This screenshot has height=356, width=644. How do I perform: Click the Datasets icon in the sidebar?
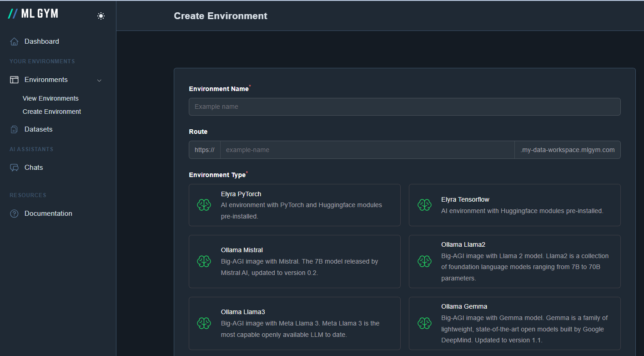(14, 129)
